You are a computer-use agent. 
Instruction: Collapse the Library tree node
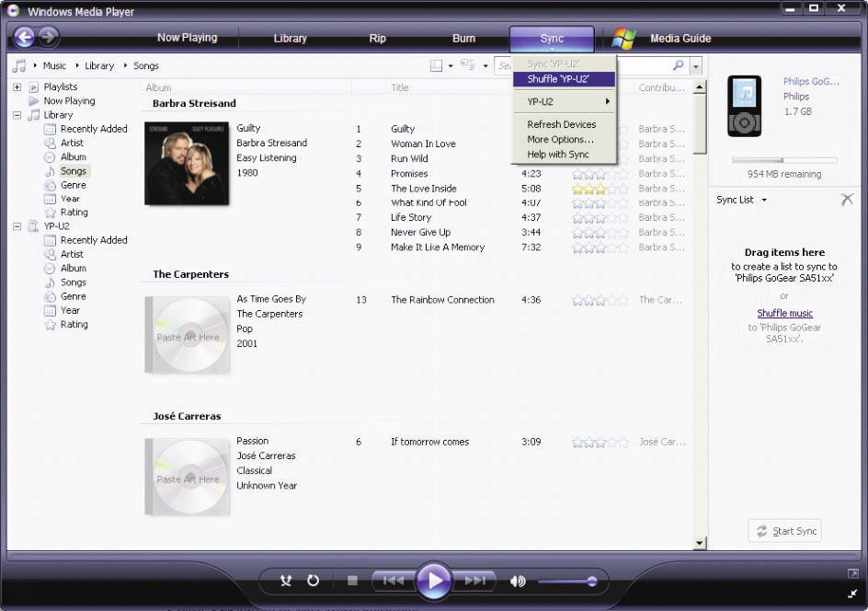(x=17, y=115)
